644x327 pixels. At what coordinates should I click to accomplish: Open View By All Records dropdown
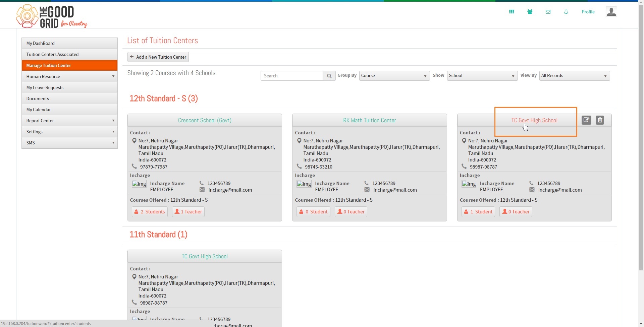click(575, 76)
